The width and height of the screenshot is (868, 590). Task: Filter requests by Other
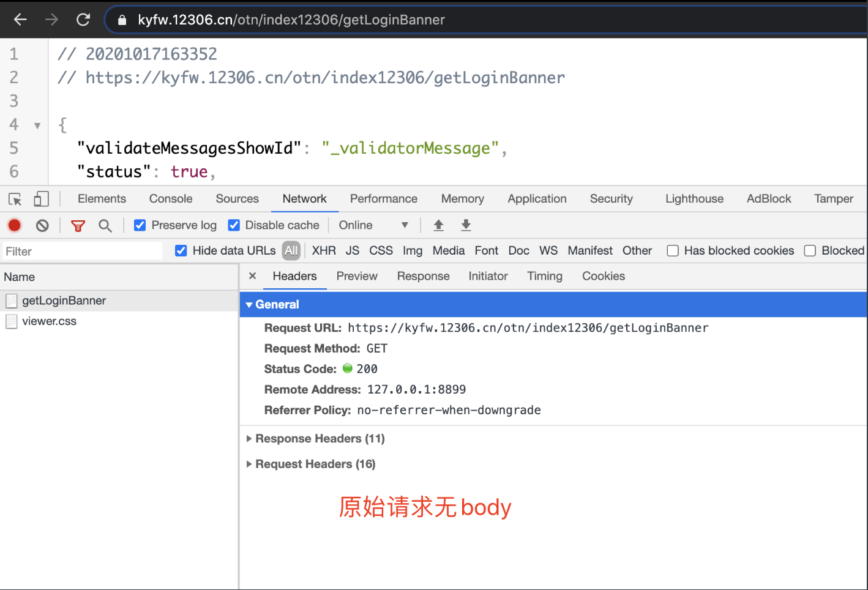[637, 250]
